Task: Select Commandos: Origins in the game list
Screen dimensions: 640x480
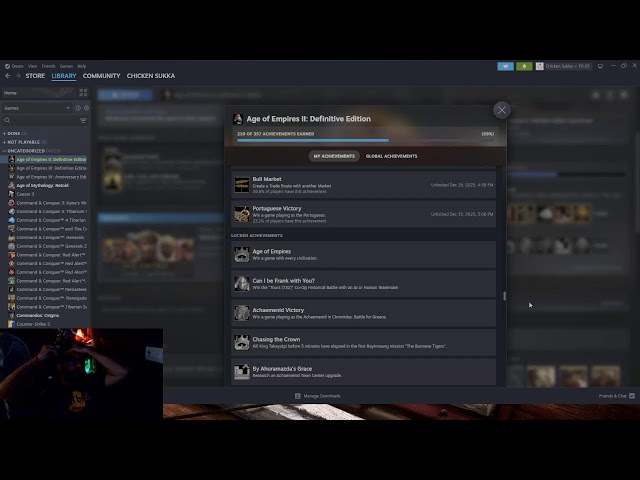Action: [x=38, y=316]
